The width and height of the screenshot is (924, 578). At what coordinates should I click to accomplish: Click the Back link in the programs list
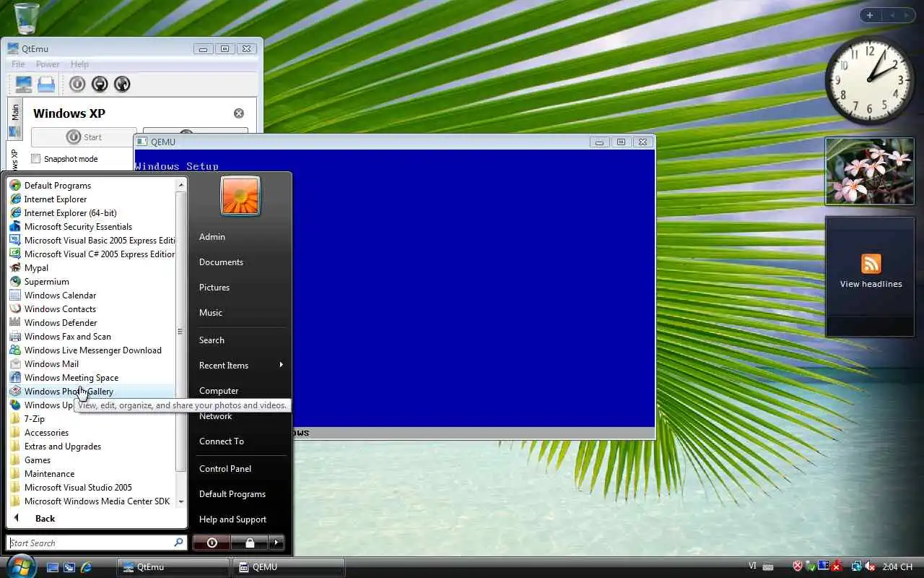(45, 519)
